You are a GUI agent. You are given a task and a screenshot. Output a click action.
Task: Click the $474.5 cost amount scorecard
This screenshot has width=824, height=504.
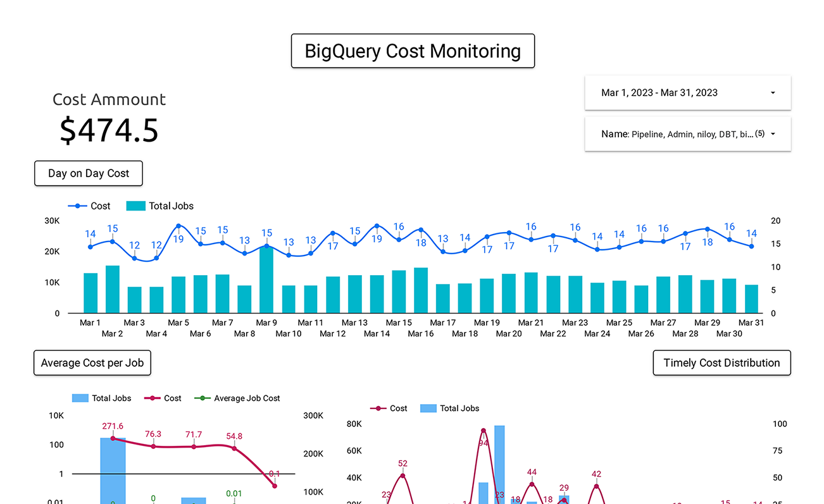[109, 130]
